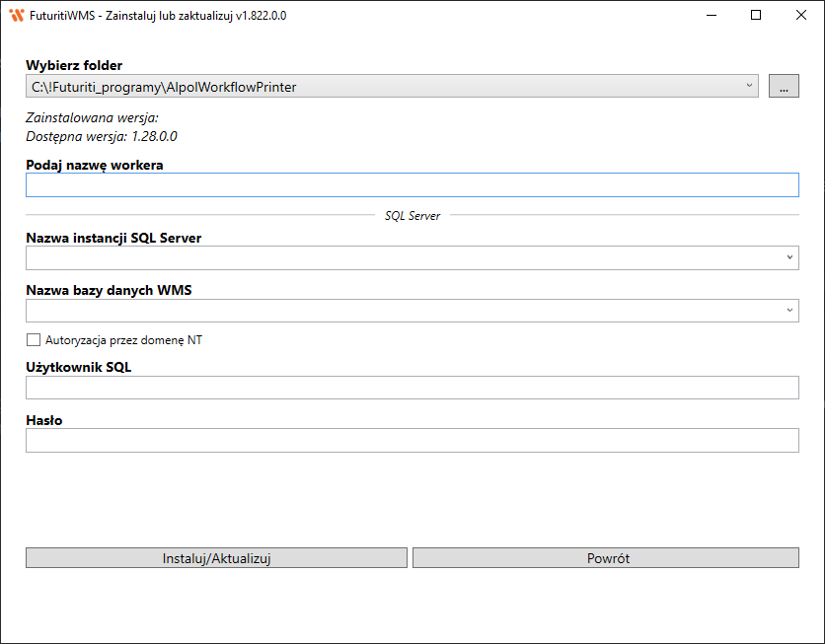Enable Autoryzacja przez domenę NT checkbox
This screenshot has height=644, width=825.
coord(34,340)
